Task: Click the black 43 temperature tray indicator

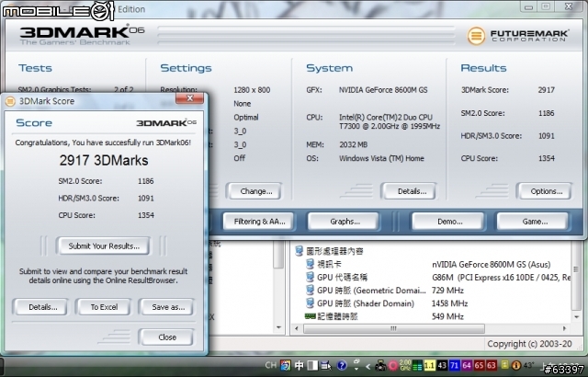Action: coord(442,365)
